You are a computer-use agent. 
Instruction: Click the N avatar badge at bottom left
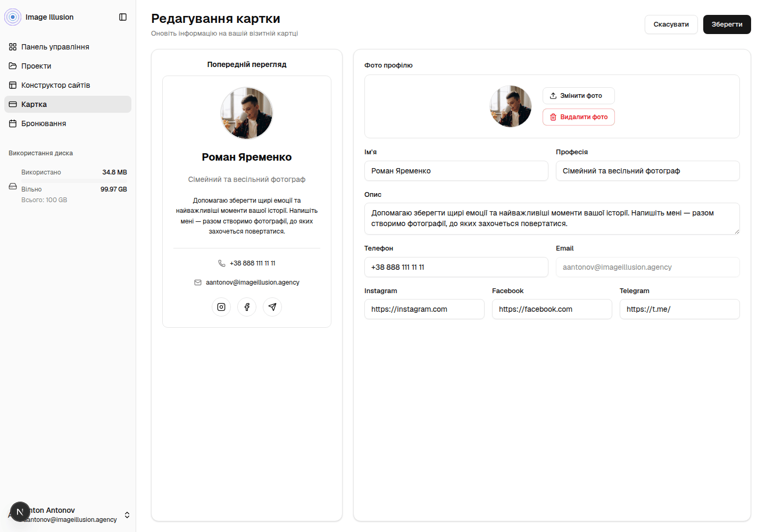pos(20,512)
